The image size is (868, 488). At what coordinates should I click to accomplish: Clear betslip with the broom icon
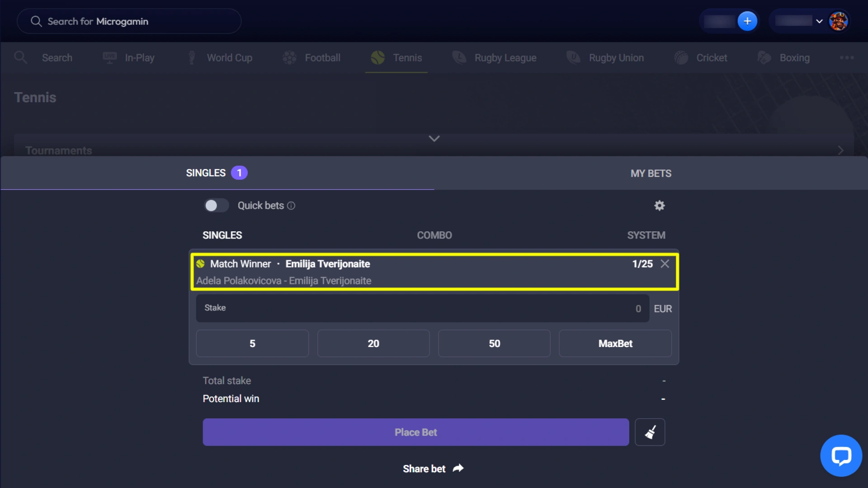pos(650,432)
